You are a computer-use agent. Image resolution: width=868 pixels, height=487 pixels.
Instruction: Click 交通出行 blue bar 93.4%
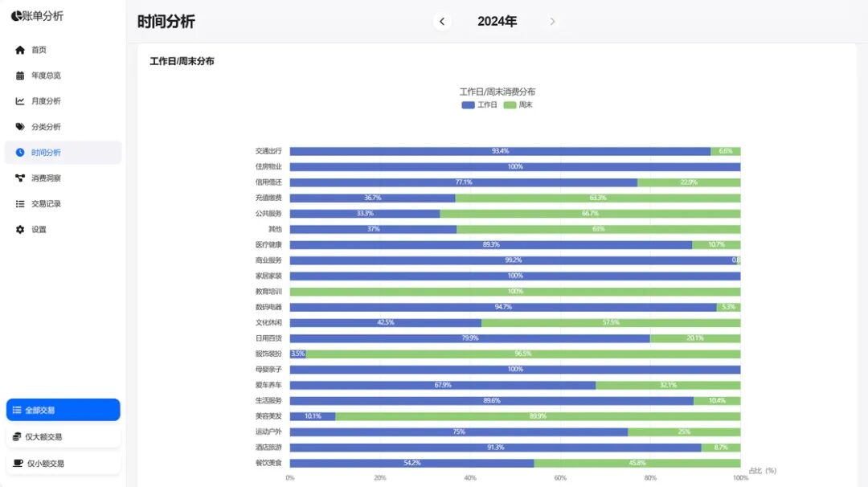click(x=500, y=151)
